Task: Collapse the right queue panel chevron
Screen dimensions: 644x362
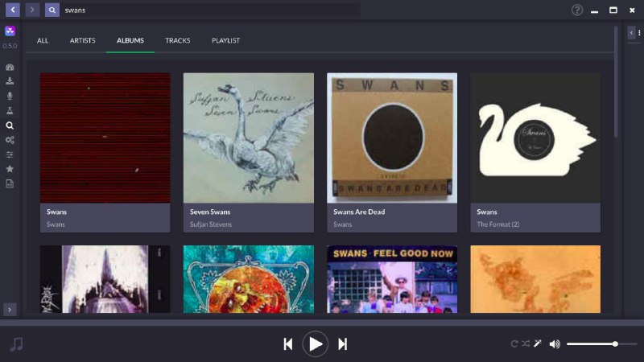Action: tap(631, 32)
